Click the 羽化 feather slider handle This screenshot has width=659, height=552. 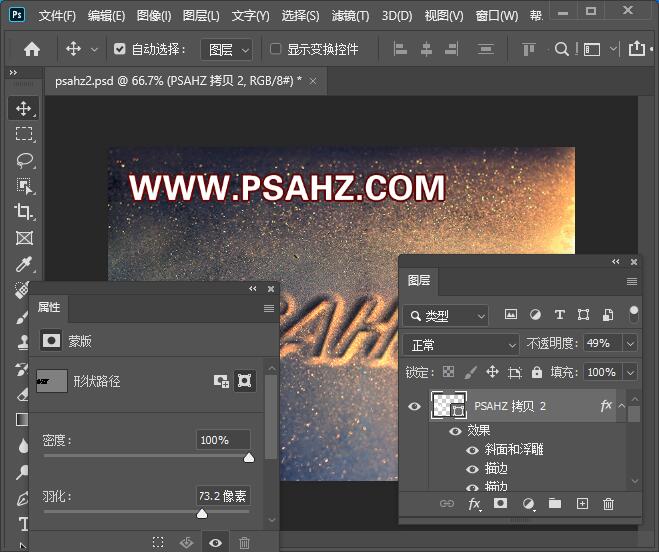coord(202,513)
